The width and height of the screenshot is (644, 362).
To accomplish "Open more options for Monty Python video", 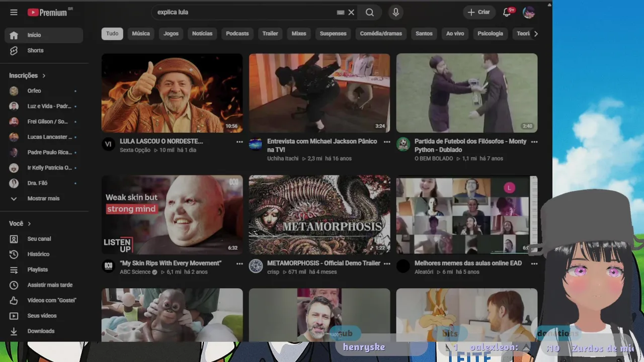I will click(534, 142).
